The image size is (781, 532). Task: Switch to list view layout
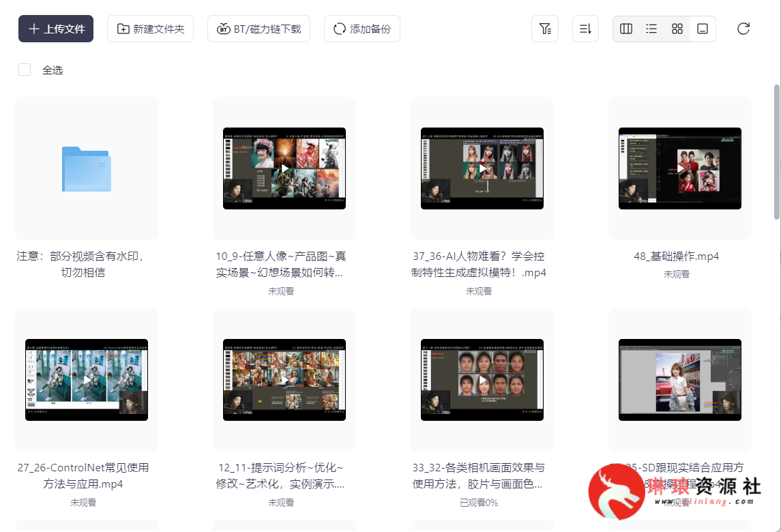651,29
